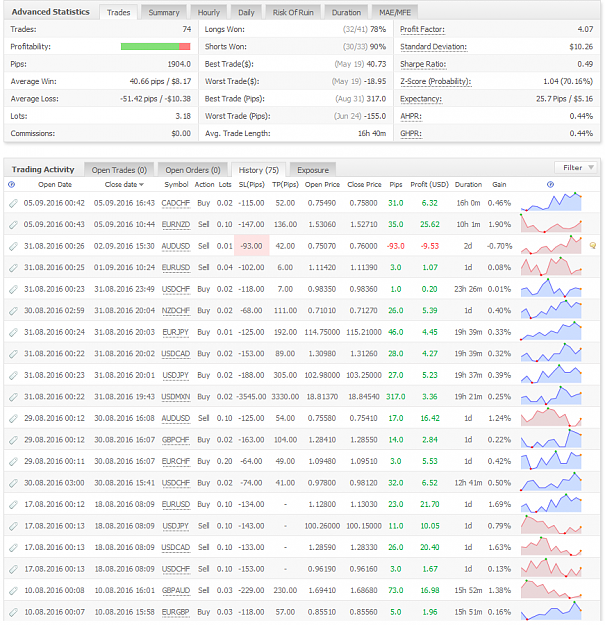Click the Open Date column header
This screenshot has width=605, height=625.
pyautogui.click(x=55, y=185)
